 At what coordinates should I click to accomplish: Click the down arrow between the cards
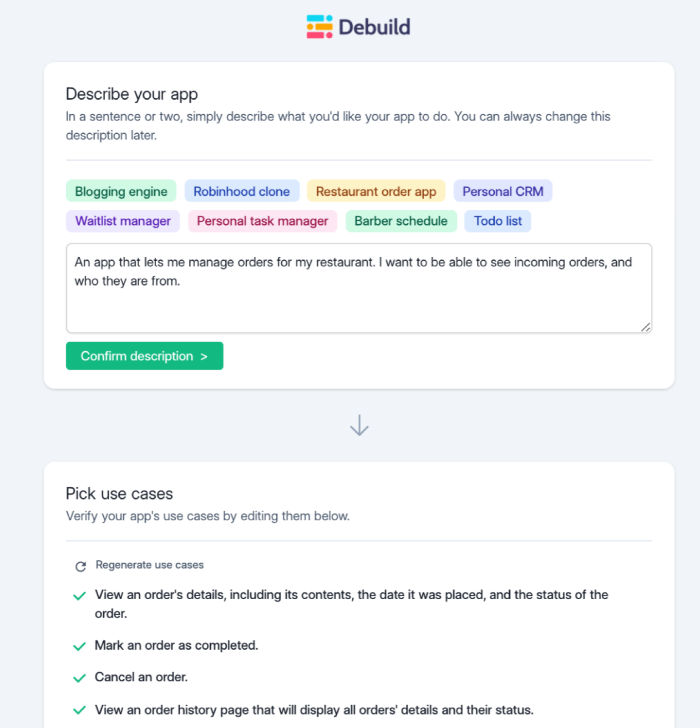coord(359,425)
